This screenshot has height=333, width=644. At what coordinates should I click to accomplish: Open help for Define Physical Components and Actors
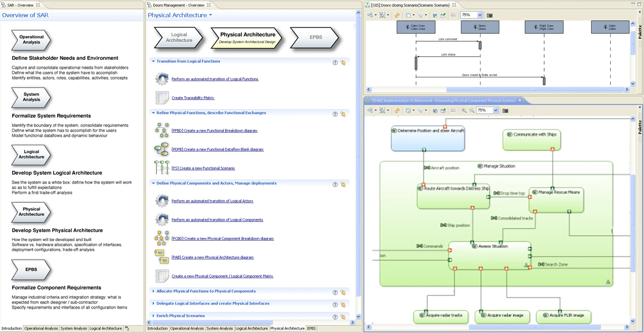pyautogui.click(x=335, y=184)
